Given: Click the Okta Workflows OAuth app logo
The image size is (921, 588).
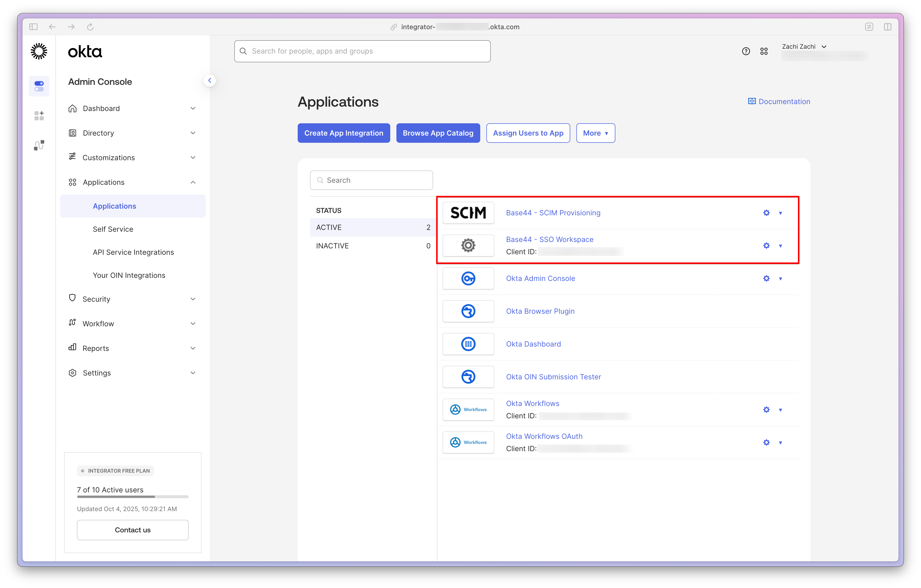Looking at the screenshot, I should click(468, 442).
